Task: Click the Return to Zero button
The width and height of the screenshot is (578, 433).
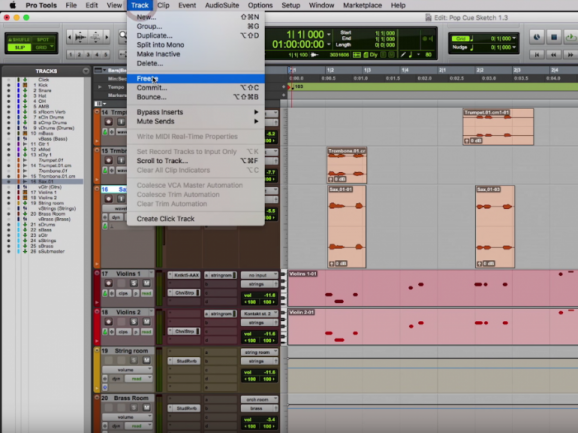Action: (x=537, y=55)
